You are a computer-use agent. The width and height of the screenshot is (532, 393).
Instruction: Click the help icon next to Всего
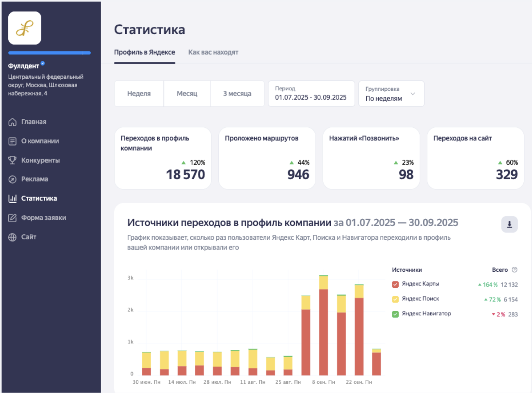point(514,270)
